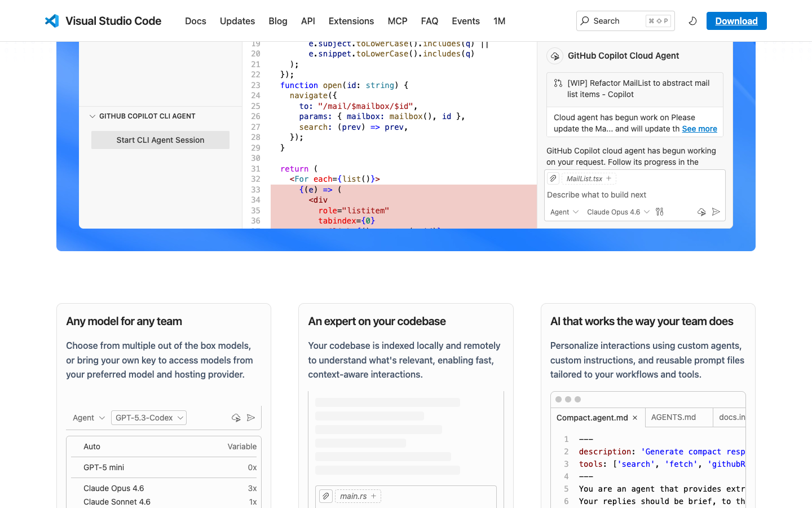Click the Download button
The width and height of the screenshot is (812, 508).
click(x=736, y=21)
